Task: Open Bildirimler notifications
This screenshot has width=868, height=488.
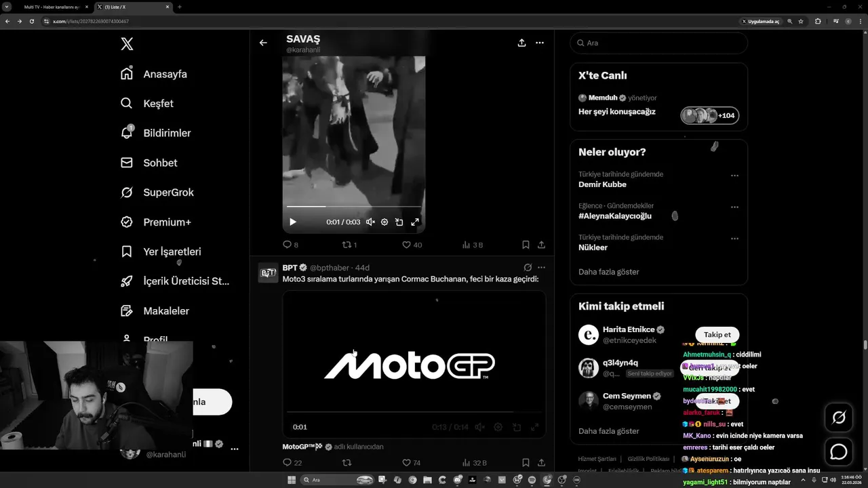Action: [x=155, y=133]
